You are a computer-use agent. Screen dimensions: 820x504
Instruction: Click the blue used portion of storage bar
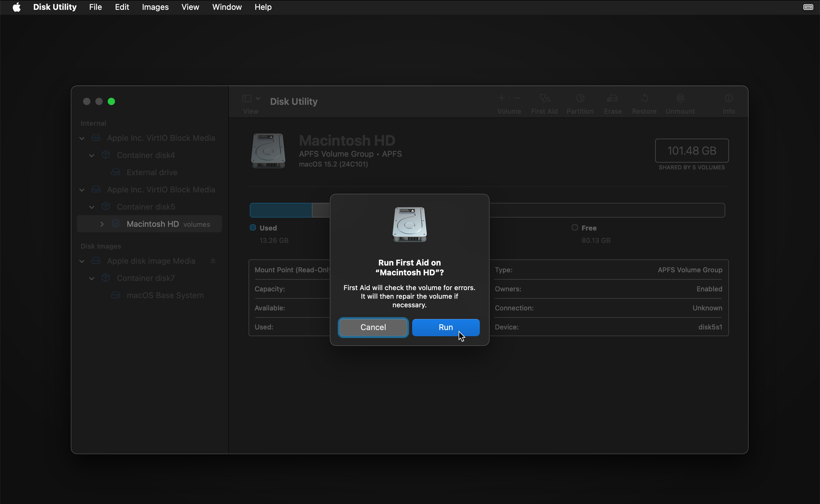pos(281,210)
